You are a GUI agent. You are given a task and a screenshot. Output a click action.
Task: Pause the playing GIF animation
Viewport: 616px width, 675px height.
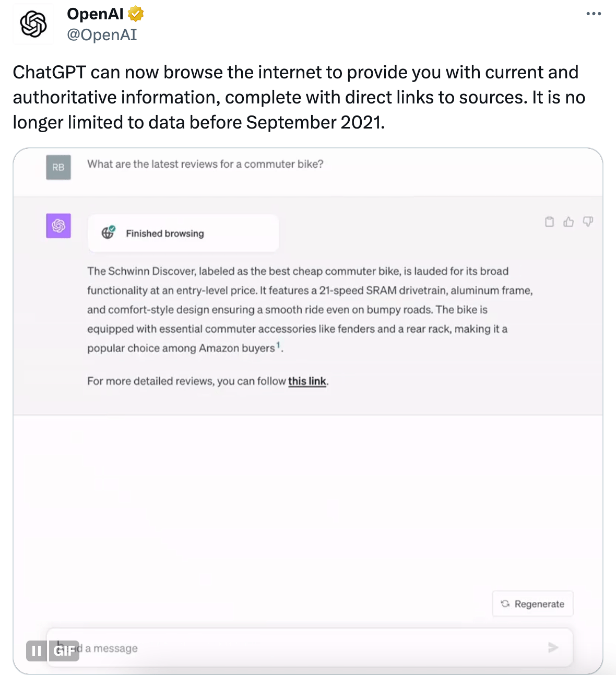coord(36,651)
